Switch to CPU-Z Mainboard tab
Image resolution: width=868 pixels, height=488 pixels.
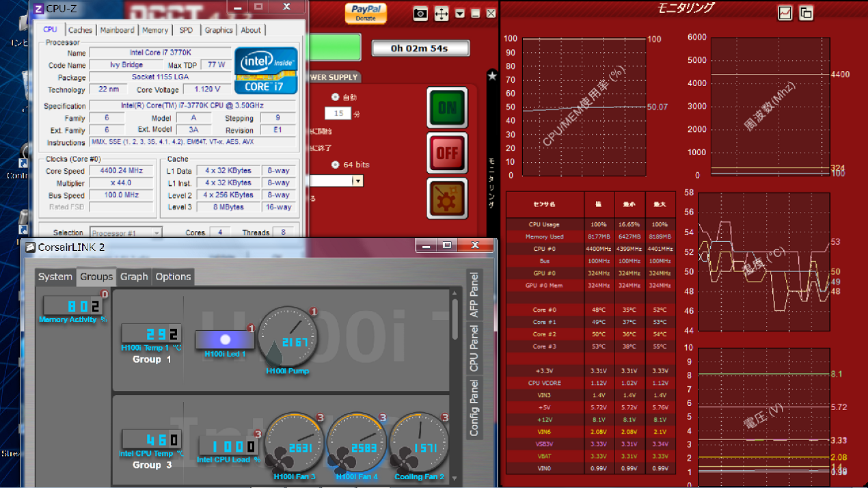click(117, 30)
